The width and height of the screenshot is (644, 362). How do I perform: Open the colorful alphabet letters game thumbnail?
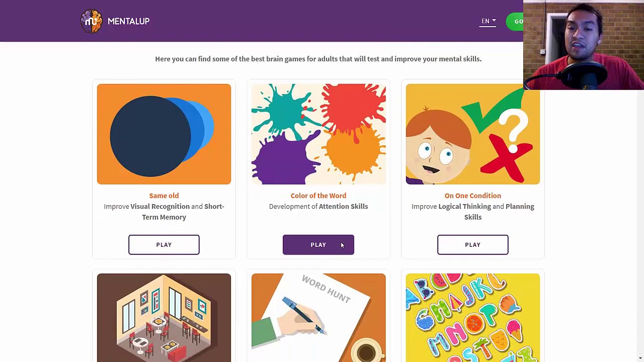pyautogui.click(x=473, y=318)
